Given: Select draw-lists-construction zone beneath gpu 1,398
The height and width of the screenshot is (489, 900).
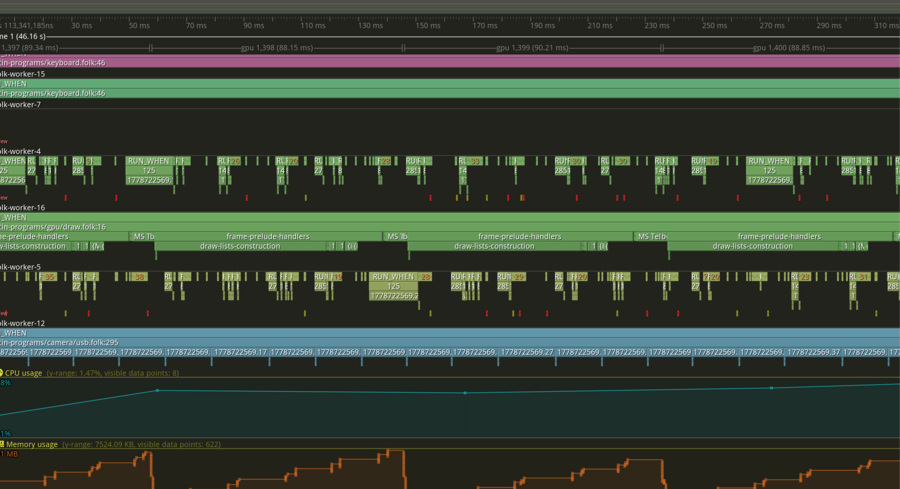Looking at the screenshot, I should point(240,246).
